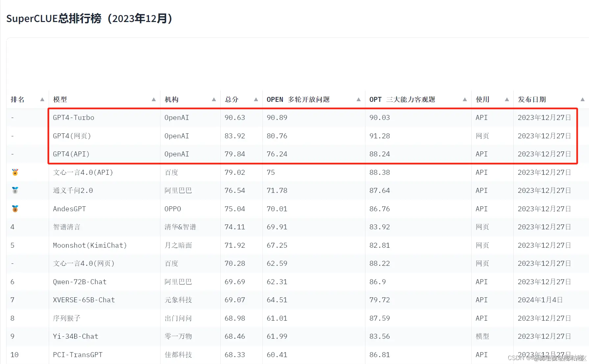
Task: Sort by OPT 三大能力客观题 column arrow
Action: coord(465,100)
